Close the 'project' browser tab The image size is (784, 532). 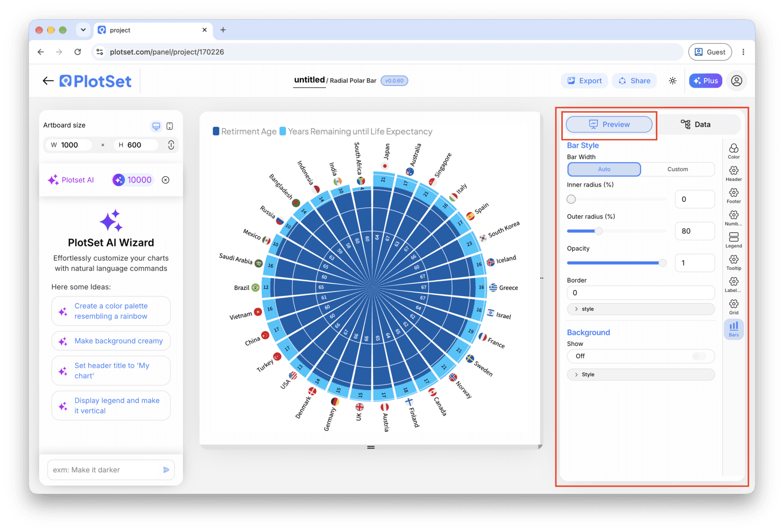(x=204, y=30)
